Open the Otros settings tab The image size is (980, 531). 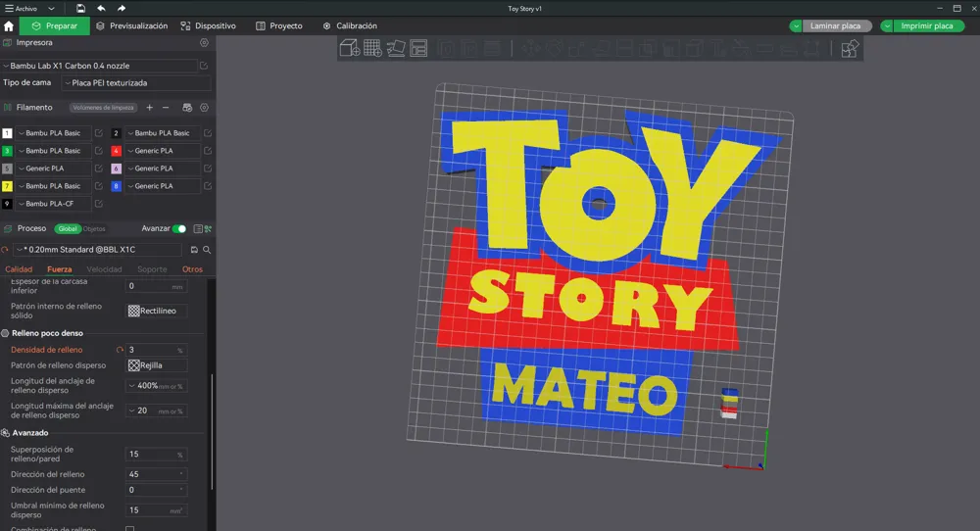192,269
